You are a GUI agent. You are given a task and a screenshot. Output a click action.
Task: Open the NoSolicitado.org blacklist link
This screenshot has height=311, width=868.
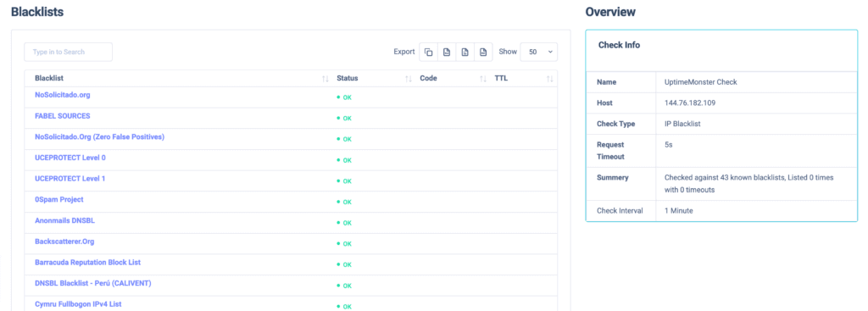pyautogui.click(x=63, y=95)
